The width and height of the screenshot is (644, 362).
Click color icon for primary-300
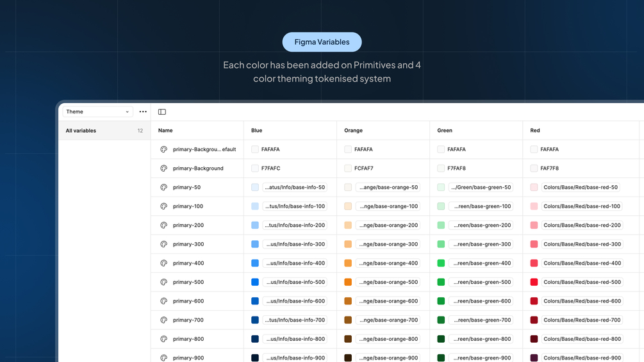click(164, 244)
